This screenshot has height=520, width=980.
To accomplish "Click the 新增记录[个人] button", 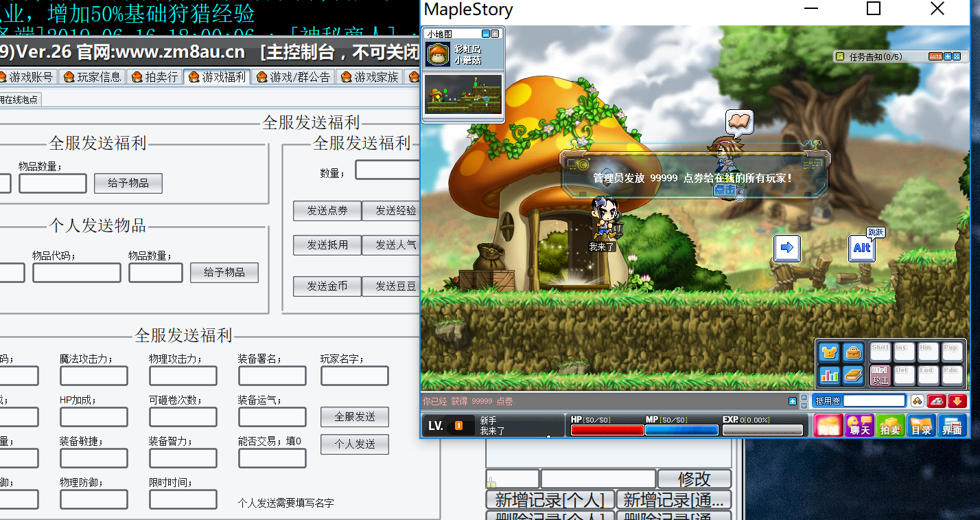I will click(550, 500).
